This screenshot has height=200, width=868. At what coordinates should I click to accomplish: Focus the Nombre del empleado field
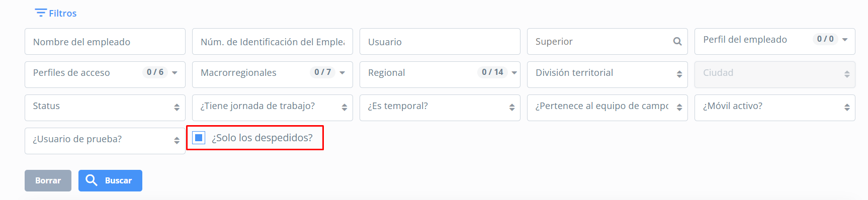click(x=105, y=41)
